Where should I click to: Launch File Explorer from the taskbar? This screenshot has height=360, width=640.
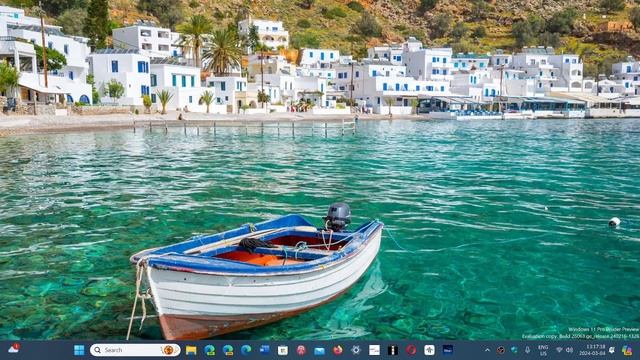191,350
